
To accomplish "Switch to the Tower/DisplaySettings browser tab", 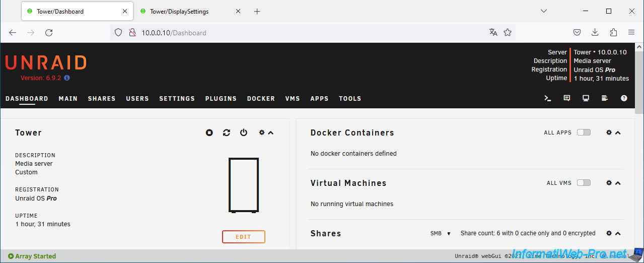I will click(179, 11).
